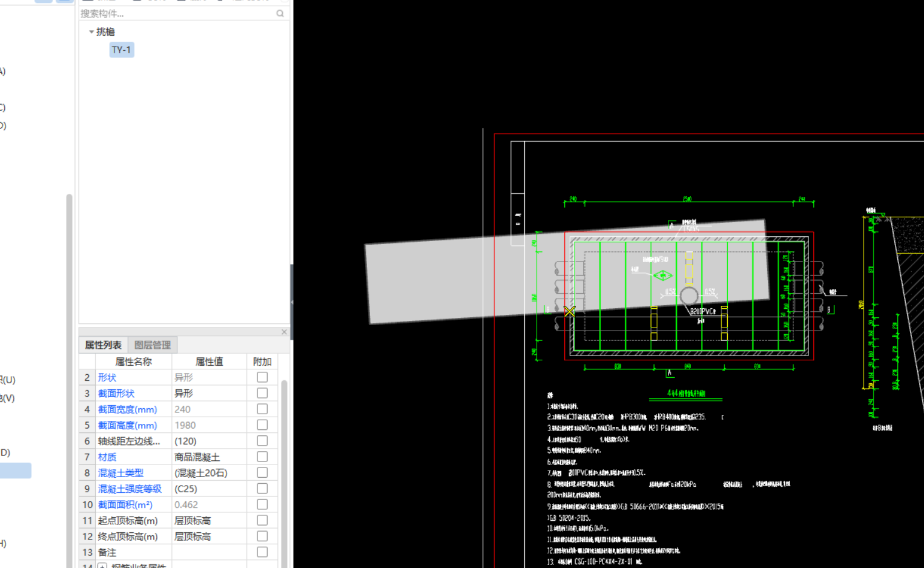Tick the 附加 checkbox for 形状 row
The width and height of the screenshot is (924, 568).
262,377
